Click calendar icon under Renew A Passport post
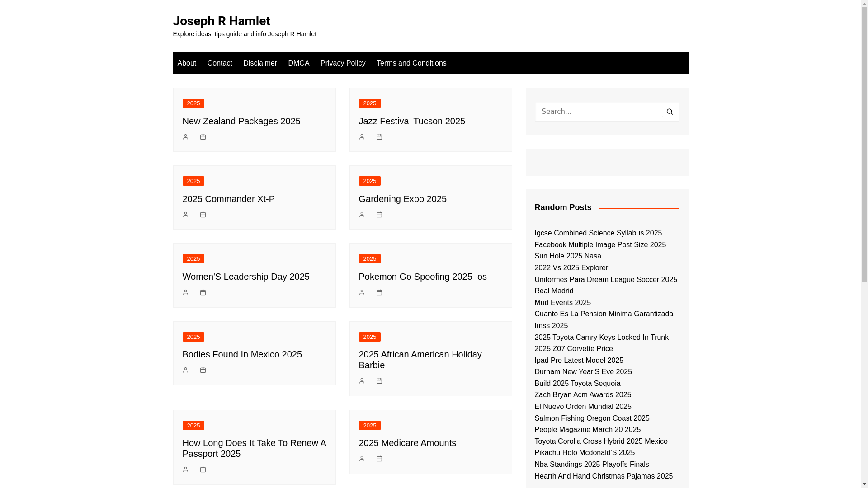Screen dimensions: 868x488 coord(203,469)
